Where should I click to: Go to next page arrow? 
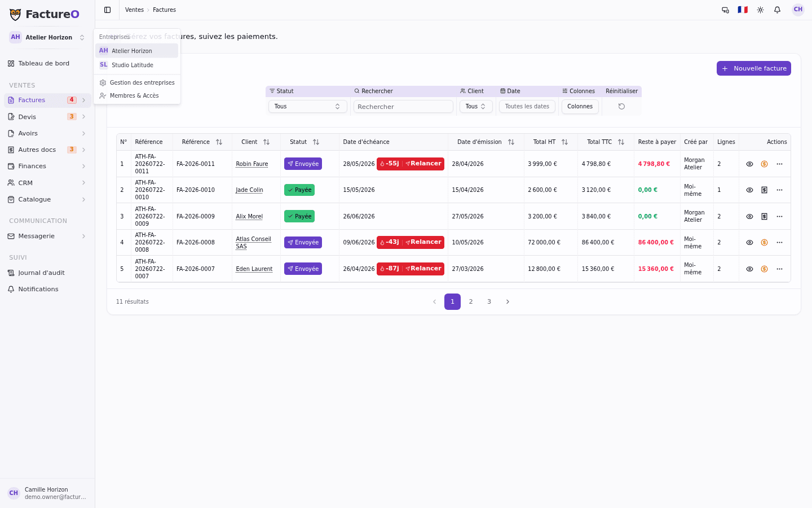(x=507, y=301)
